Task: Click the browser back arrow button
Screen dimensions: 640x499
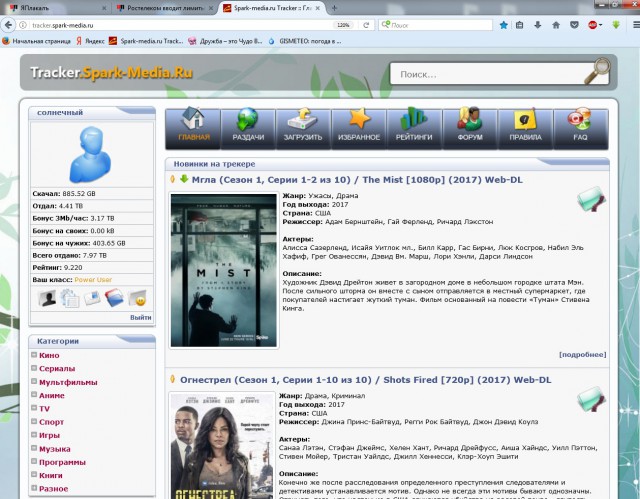Action: click(x=8, y=25)
